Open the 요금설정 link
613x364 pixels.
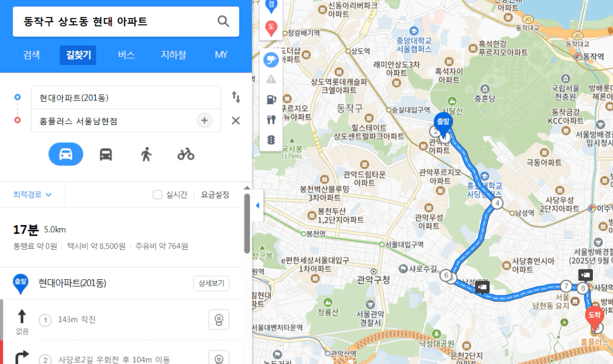coord(215,194)
